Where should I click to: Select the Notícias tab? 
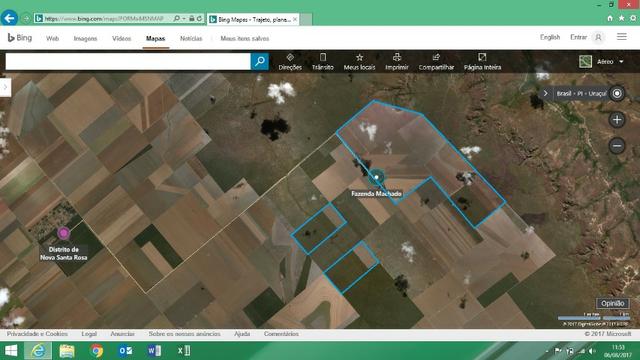[191, 38]
